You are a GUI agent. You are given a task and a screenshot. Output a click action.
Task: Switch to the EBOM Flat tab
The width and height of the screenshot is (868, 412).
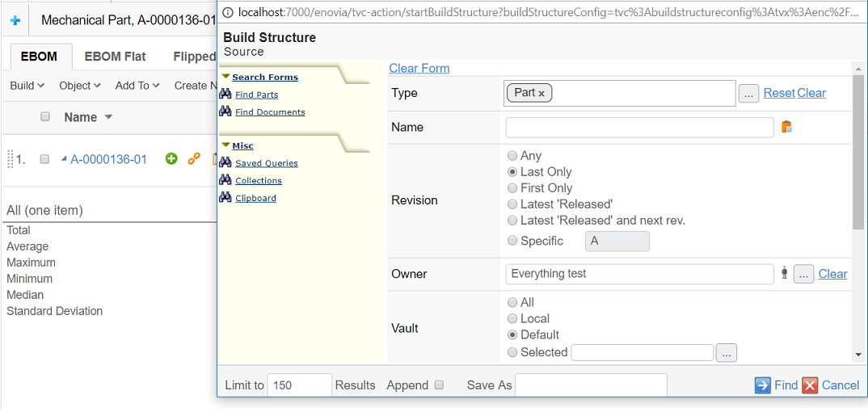pyautogui.click(x=115, y=57)
